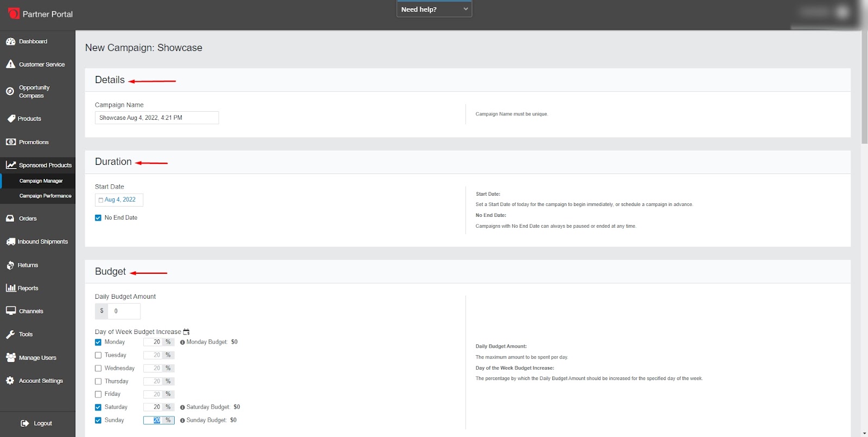Click the Partner Portal logo icon

click(x=14, y=14)
